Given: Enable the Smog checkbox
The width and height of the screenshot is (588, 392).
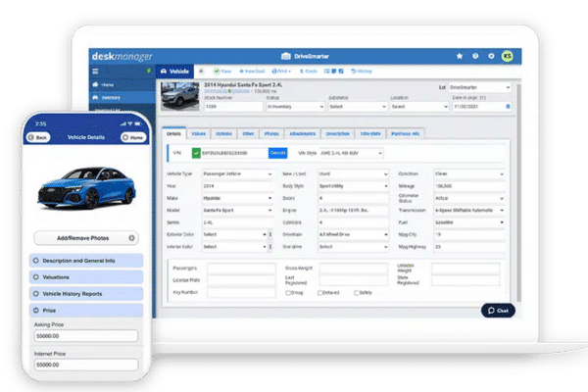Looking at the screenshot, I should (x=288, y=293).
